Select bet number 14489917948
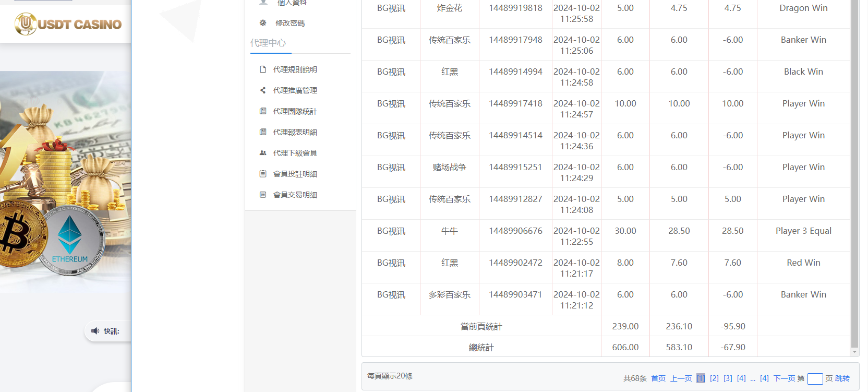Image resolution: width=868 pixels, height=392 pixels. coord(515,40)
